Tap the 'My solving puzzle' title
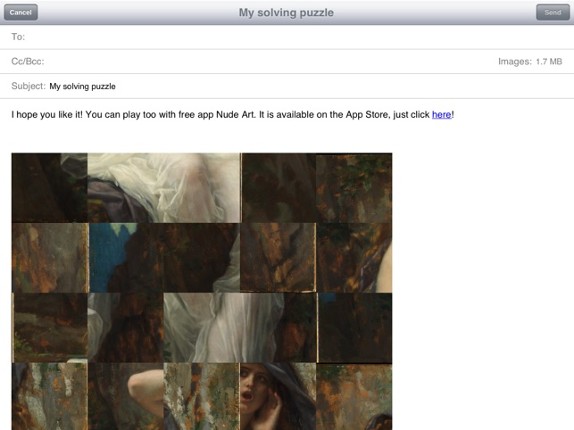This screenshot has width=574, height=430. click(x=286, y=12)
